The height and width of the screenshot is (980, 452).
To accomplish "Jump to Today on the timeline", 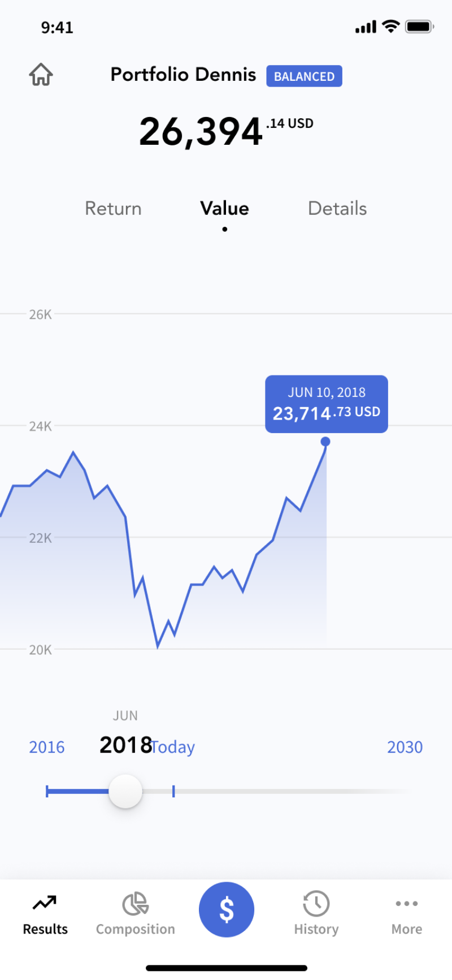I will point(173,748).
